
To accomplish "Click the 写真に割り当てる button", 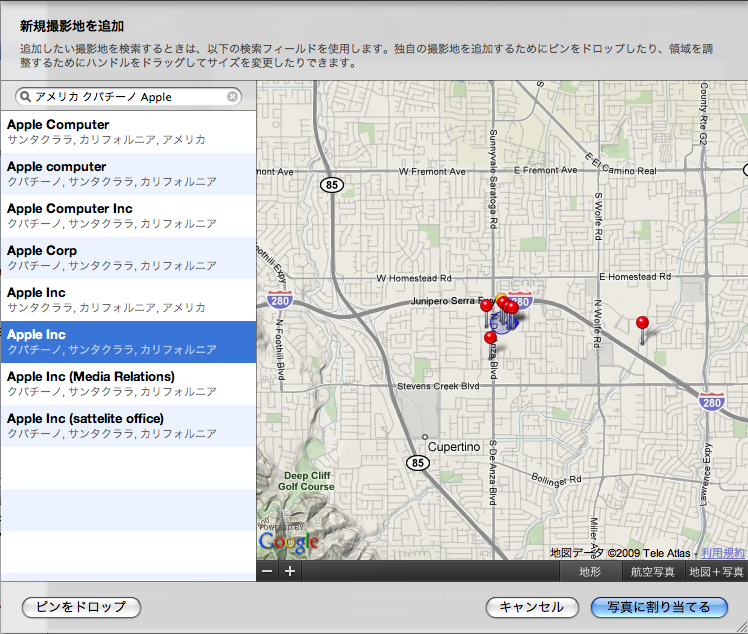I will click(x=659, y=607).
